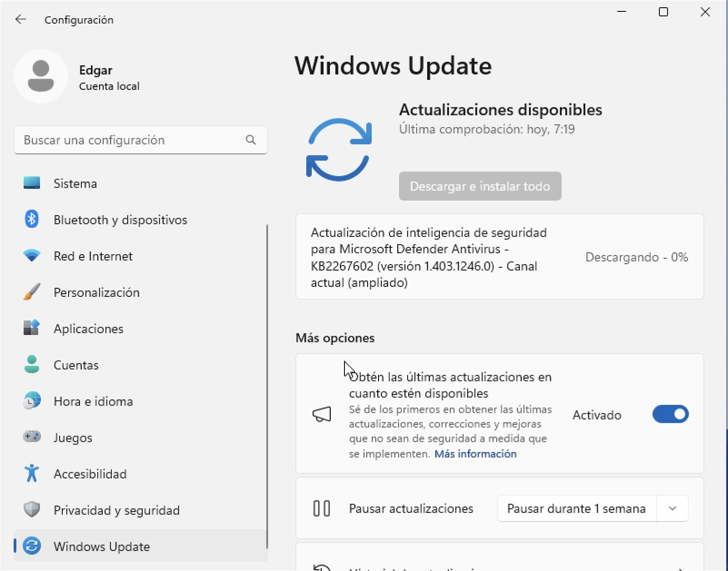The image size is (728, 571).
Task: Expand the pause duration dropdown arrow
Action: coord(672,508)
